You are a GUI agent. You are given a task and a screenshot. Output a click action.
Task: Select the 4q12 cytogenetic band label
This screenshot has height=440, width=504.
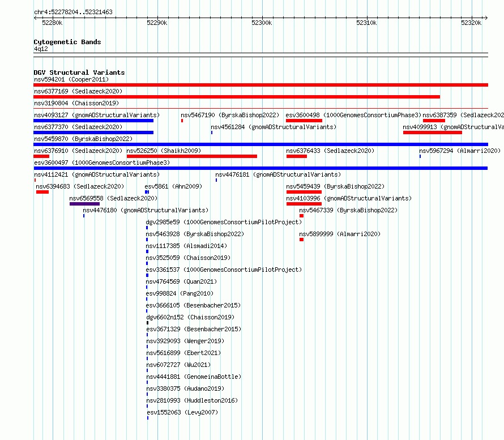pyautogui.click(x=41, y=49)
